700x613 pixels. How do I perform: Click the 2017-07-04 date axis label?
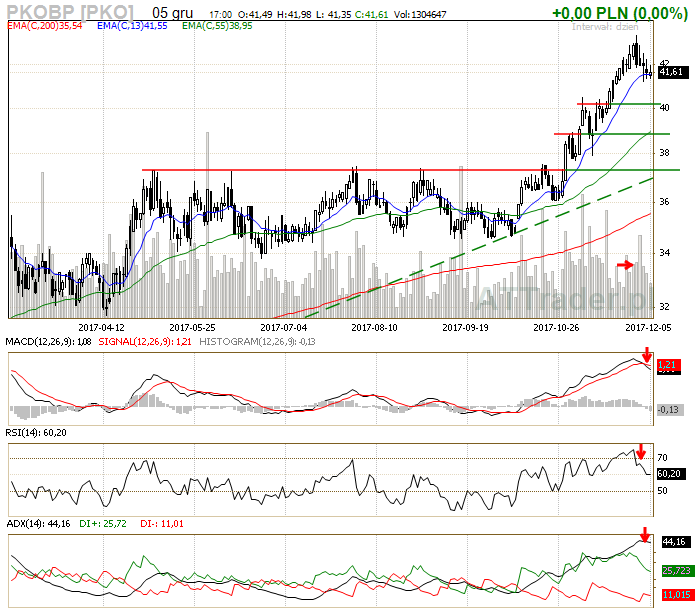[x=283, y=328]
